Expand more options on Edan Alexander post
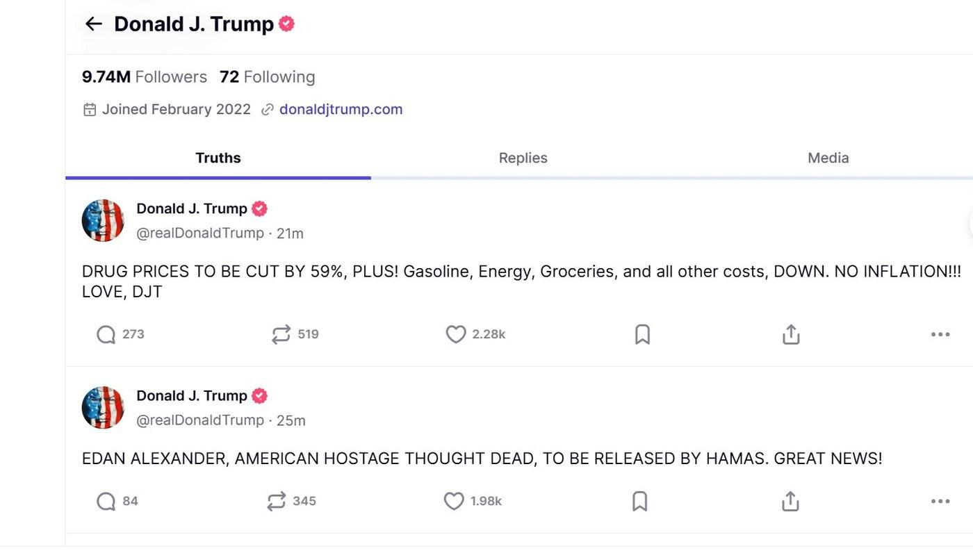973x560 pixels. [940, 501]
